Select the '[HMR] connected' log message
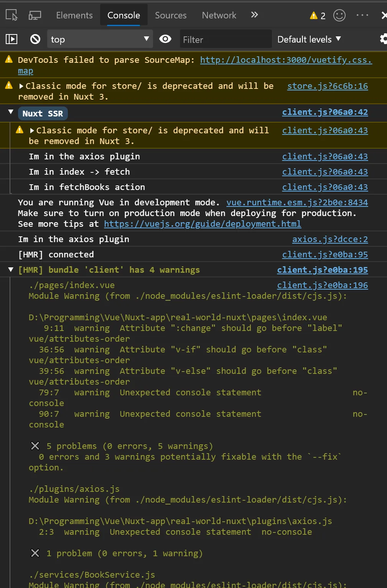Screen dimensions: 387x588 click(56, 255)
